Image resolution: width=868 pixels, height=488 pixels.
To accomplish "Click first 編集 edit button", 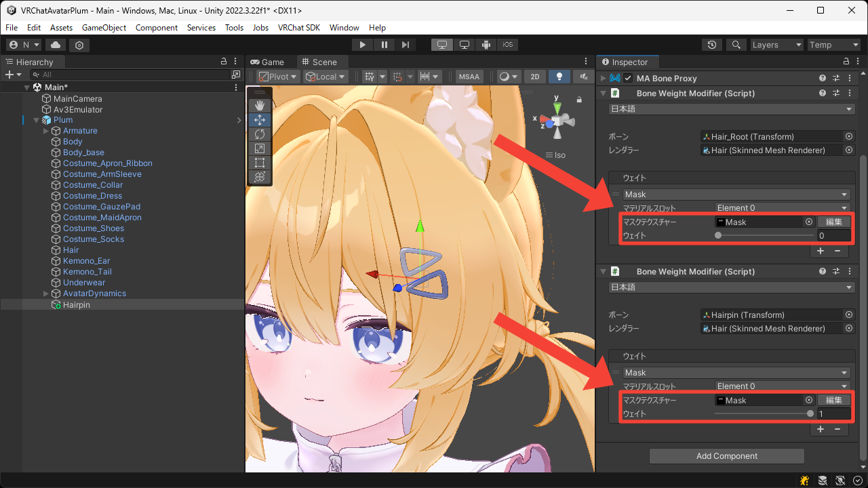I will tap(833, 222).
